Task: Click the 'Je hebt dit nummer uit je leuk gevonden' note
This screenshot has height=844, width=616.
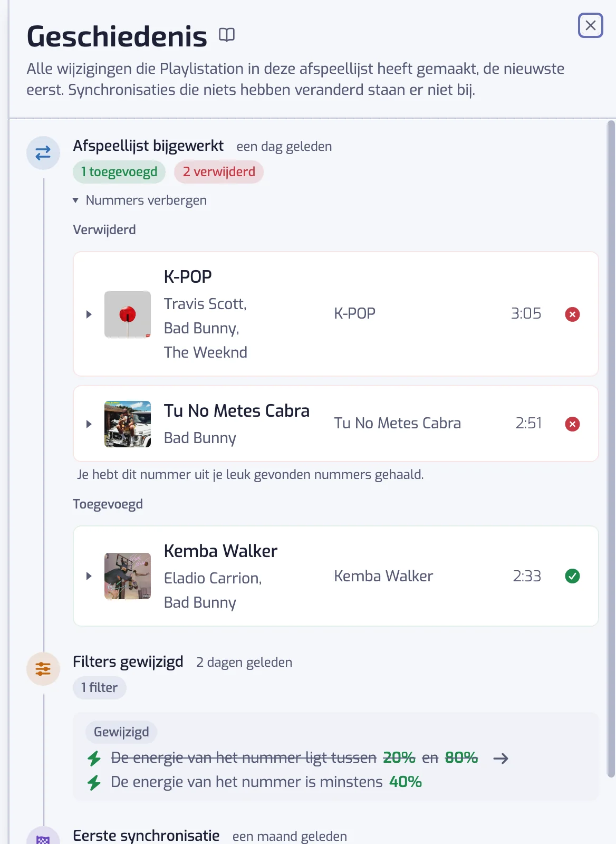Action: click(251, 475)
